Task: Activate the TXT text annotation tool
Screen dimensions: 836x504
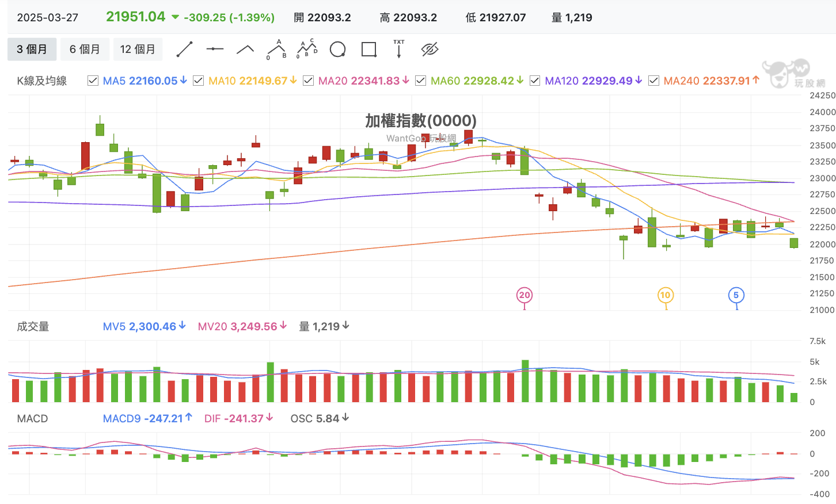Action: [399, 49]
